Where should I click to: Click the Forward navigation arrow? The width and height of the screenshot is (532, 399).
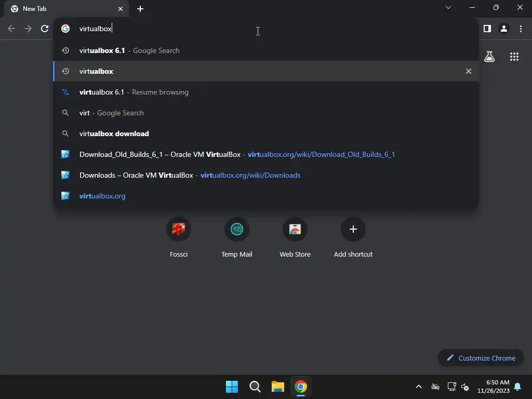tap(28, 29)
